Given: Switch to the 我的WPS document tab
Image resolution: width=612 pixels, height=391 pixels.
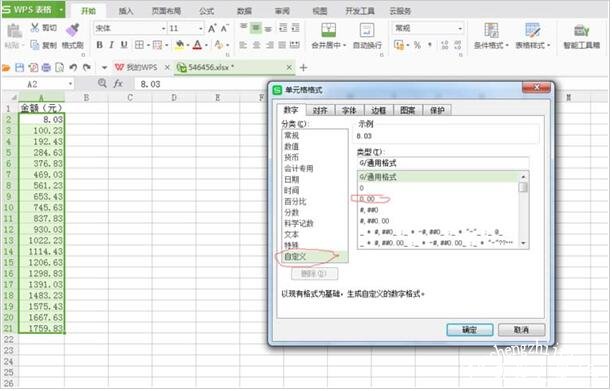Looking at the screenshot, I should [x=141, y=68].
